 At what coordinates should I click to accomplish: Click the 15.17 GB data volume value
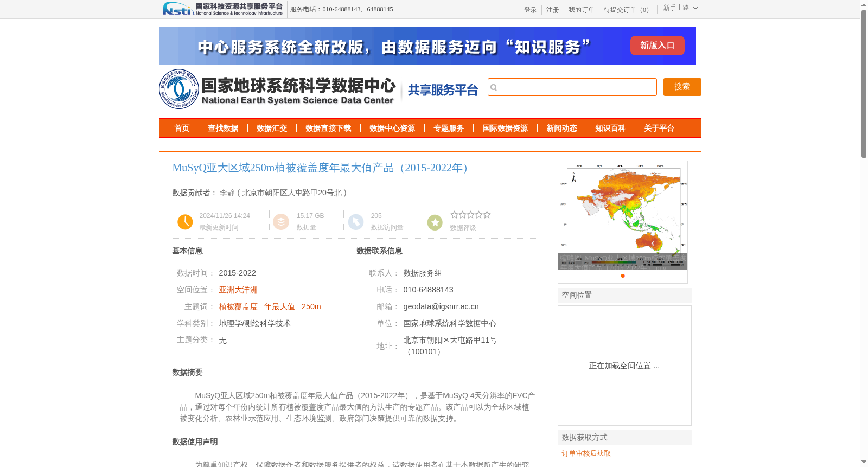point(310,216)
